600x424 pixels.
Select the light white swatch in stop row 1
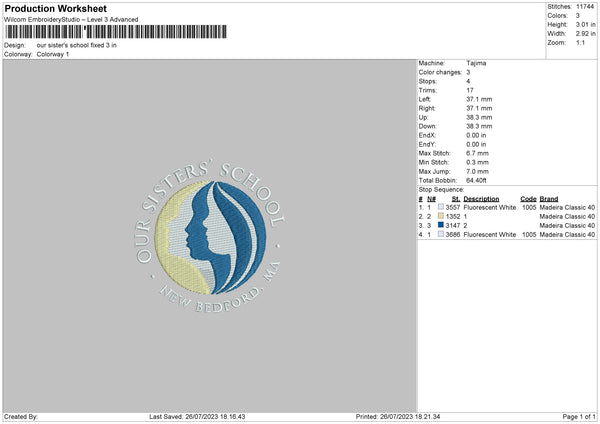[441, 207]
